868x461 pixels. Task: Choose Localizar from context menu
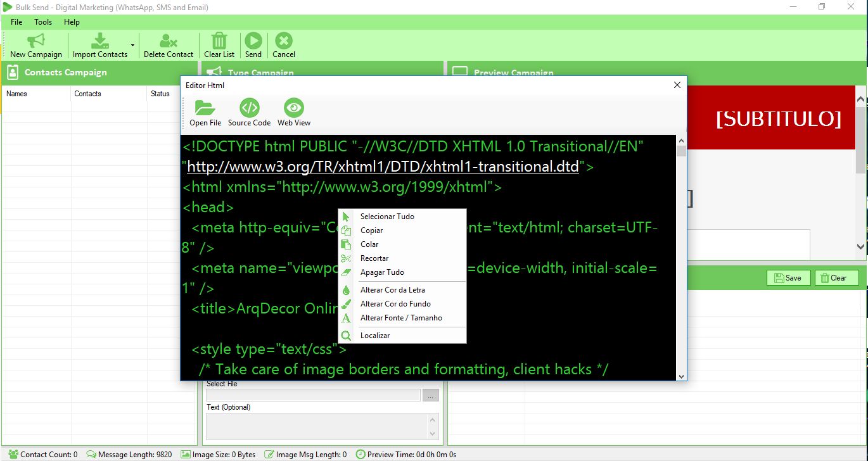[x=402, y=336]
